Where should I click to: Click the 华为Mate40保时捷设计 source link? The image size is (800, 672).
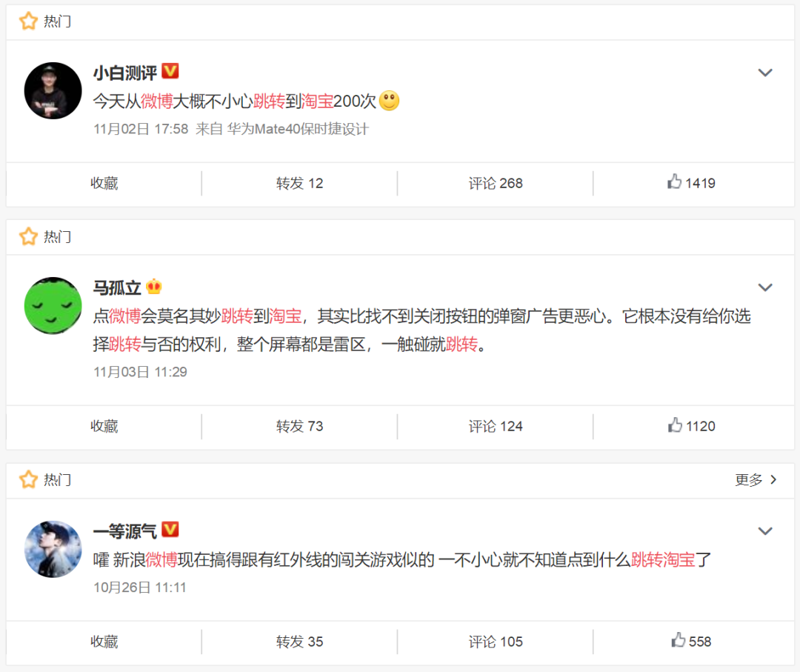pyautogui.click(x=298, y=129)
